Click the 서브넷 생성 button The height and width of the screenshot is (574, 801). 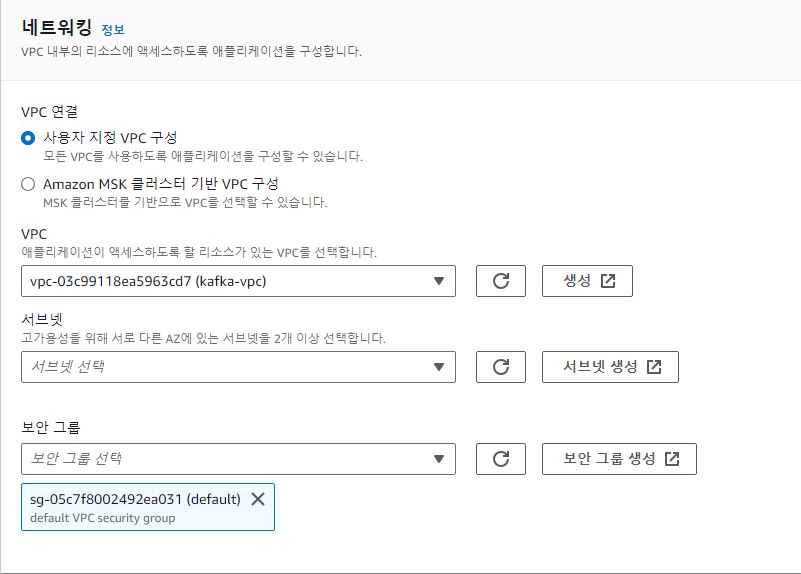point(610,367)
